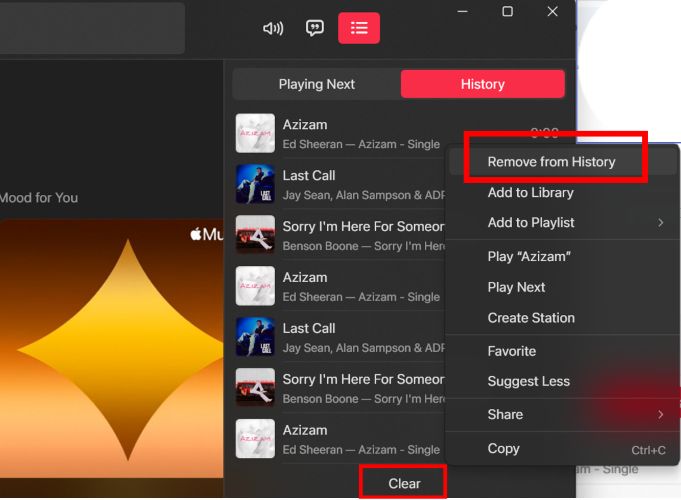The height and width of the screenshot is (500, 681).
Task: Click the last Azizam album artwork
Action: 255,438
